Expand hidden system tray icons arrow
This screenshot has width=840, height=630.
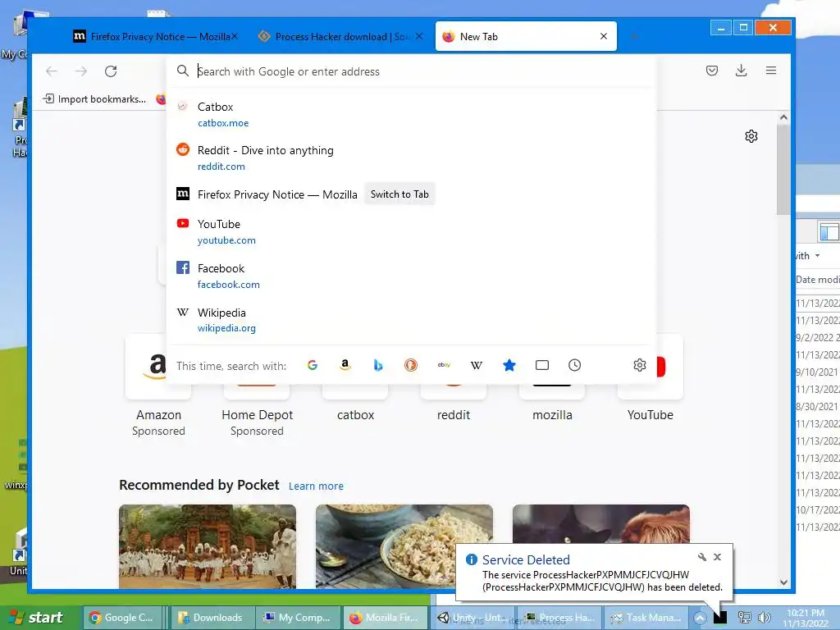tap(700, 618)
